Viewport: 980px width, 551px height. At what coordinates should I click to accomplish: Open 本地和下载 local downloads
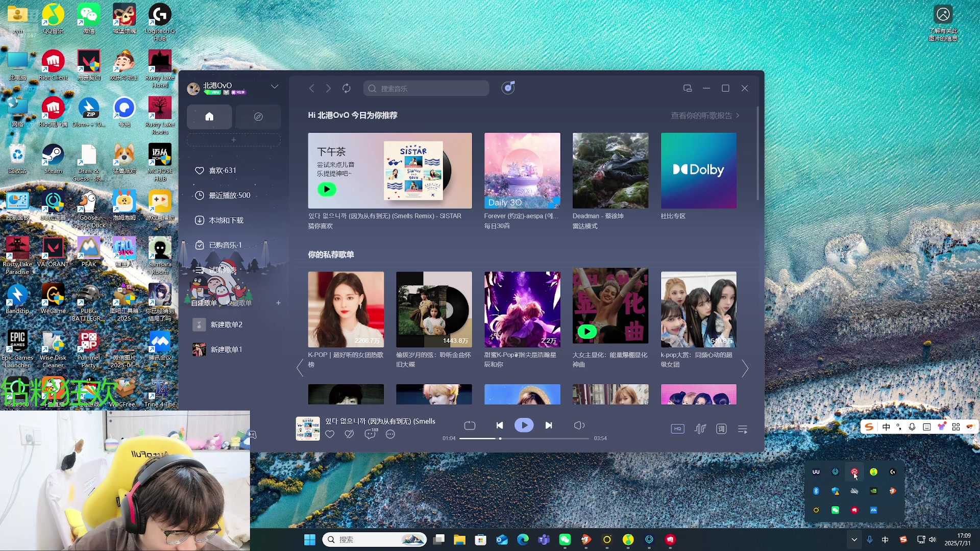click(x=219, y=220)
